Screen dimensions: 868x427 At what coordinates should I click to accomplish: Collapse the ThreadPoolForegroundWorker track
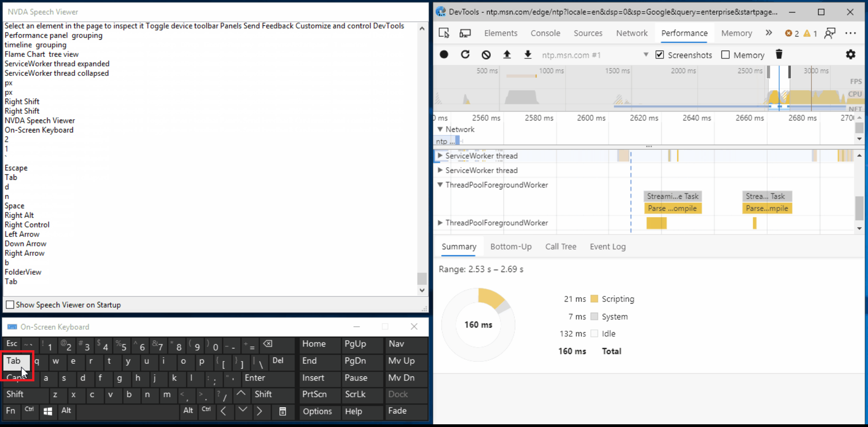[440, 185]
